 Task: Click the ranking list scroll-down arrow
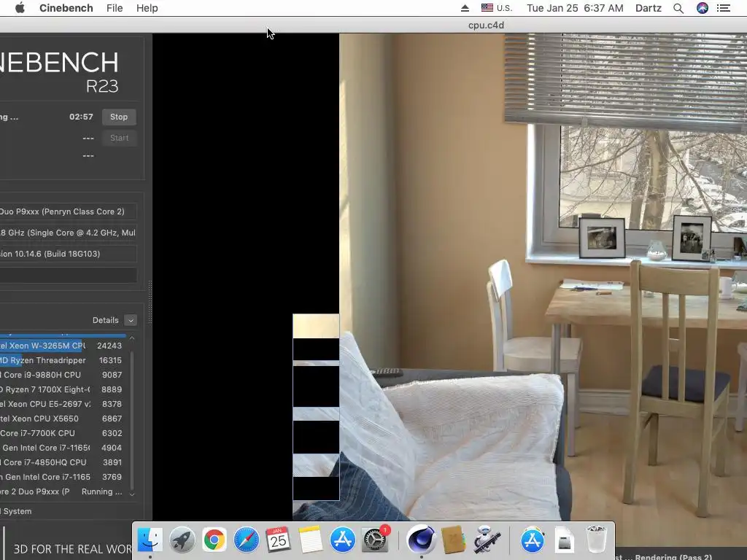132,494
